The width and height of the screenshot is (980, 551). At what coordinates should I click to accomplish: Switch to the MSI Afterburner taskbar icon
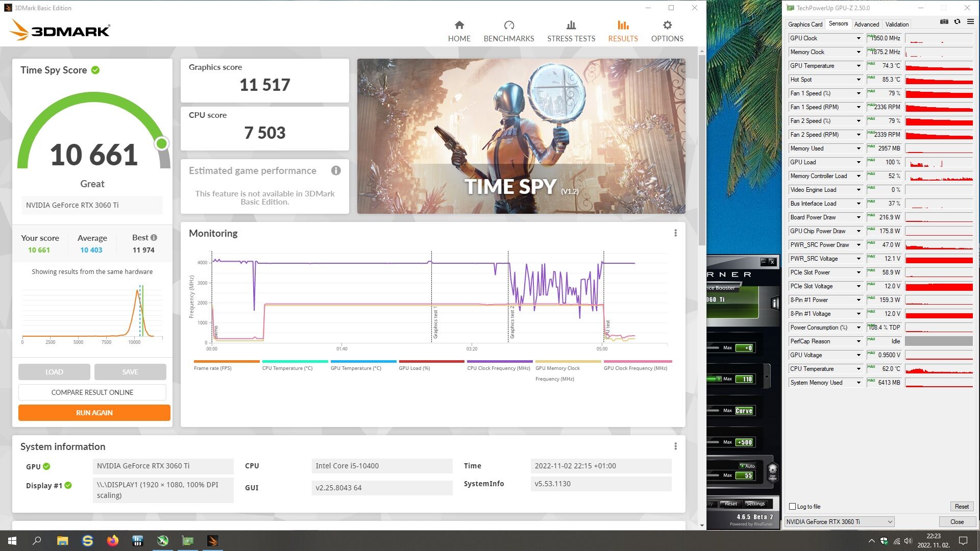(162, 541)
